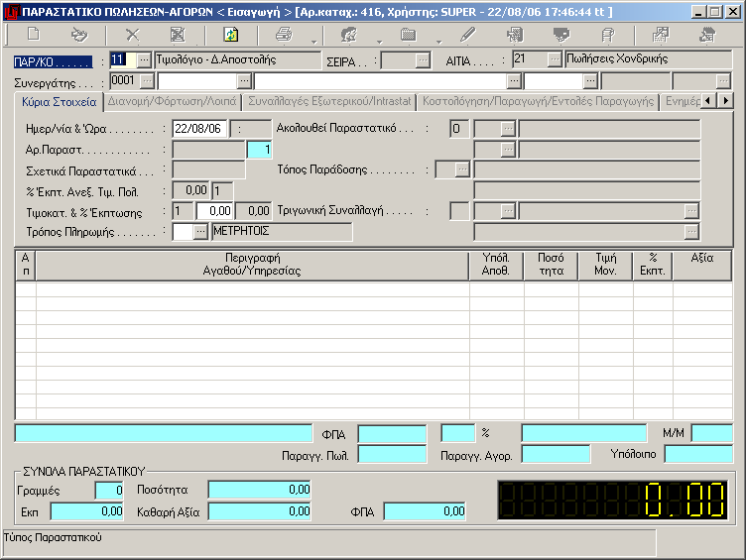This screenshot has height=560, width=746.
Task: Open the arrow menu beside folder icon
Action: (x=438, y=42)
